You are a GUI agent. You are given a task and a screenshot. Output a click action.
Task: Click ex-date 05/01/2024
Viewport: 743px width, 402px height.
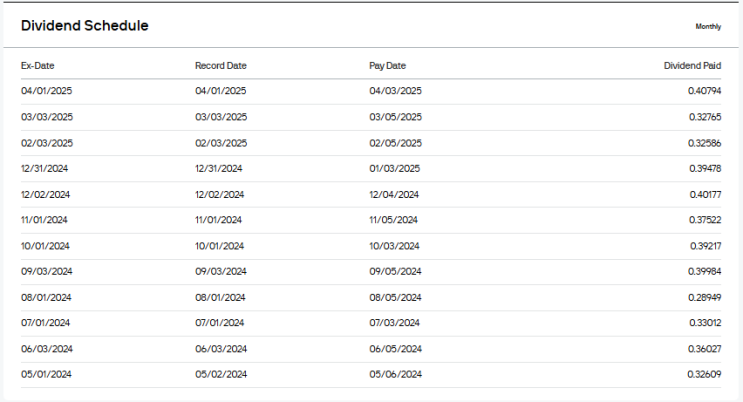pyautogui.click(x=46, y=375)
